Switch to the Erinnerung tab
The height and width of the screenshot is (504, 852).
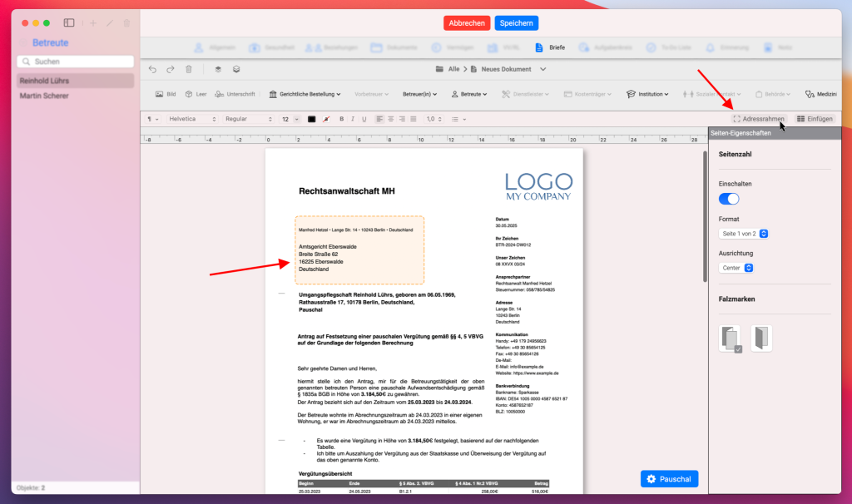pos(727,47)
